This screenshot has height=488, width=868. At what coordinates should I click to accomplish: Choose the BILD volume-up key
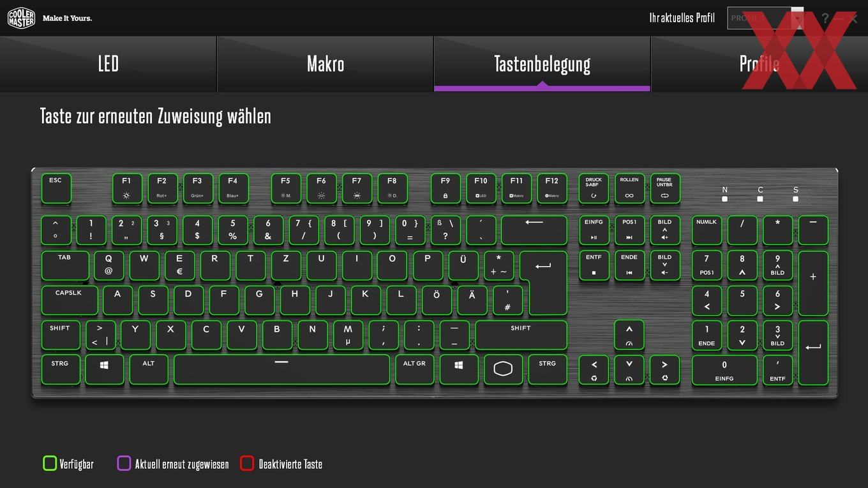(665, 230)
